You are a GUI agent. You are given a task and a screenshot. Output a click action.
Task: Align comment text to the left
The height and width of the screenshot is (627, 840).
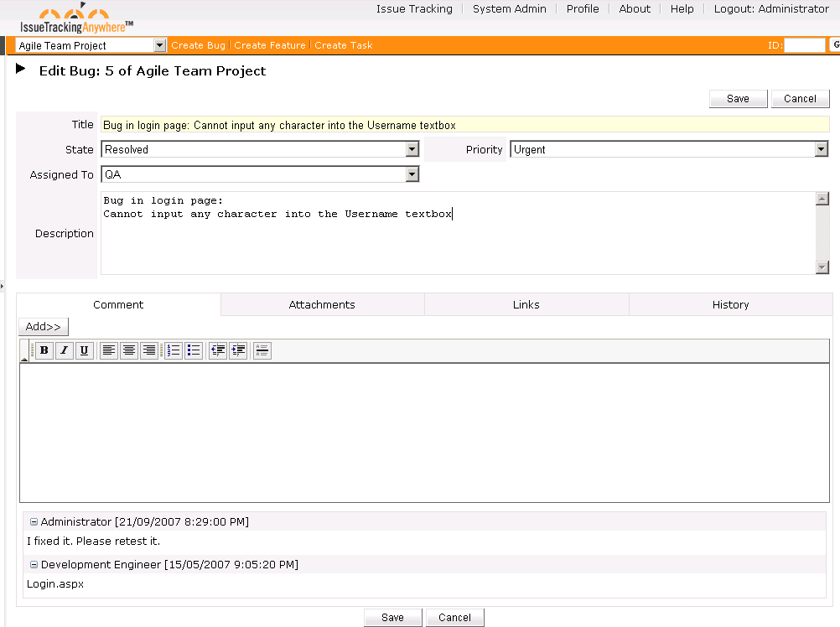click(109, 350)
